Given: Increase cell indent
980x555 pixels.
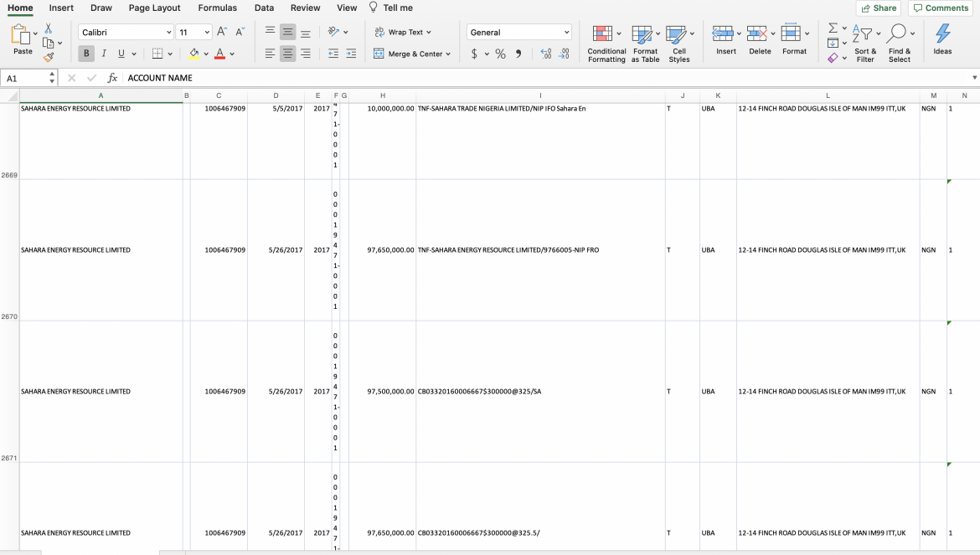Looking at the screenshot, I should (351, 54).
